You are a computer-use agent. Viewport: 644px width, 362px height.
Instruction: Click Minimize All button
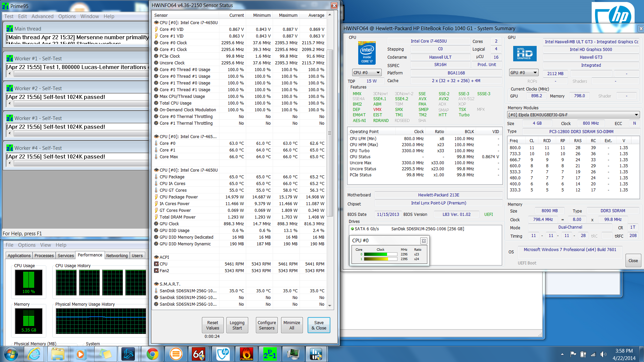click(292, 325)
